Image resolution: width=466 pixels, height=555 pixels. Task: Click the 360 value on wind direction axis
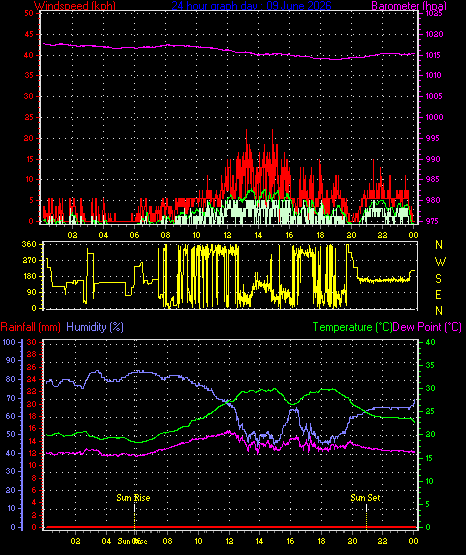click(29, 245)
